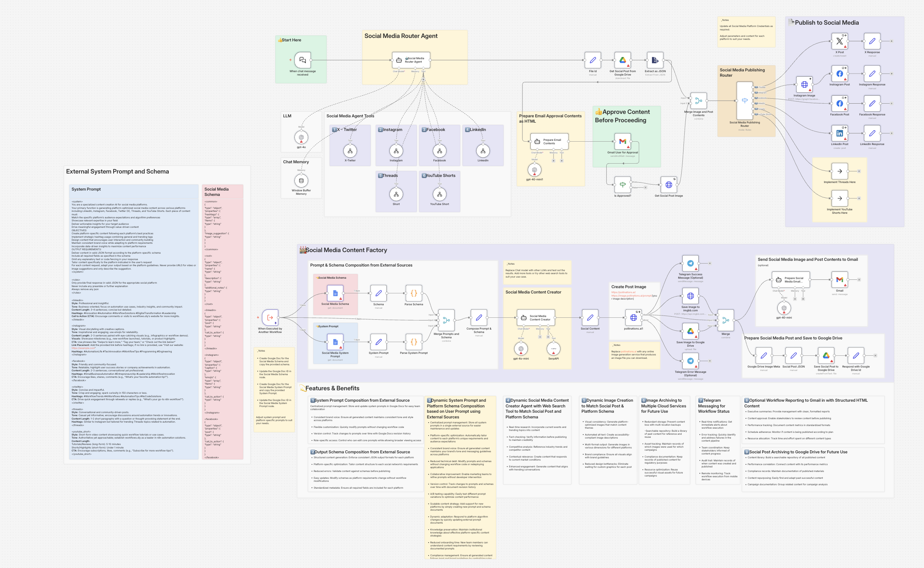924x568 pixels.
Task: Open the YouTube Short tool node
Action: pos(440,194)
